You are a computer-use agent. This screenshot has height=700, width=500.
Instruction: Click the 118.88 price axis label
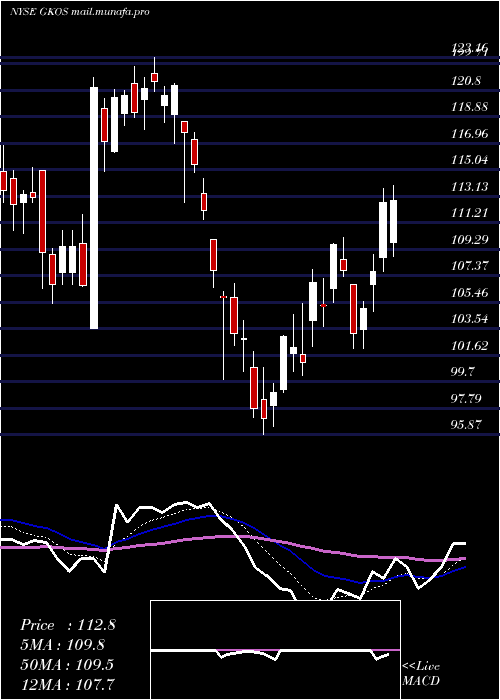point(469,107)
